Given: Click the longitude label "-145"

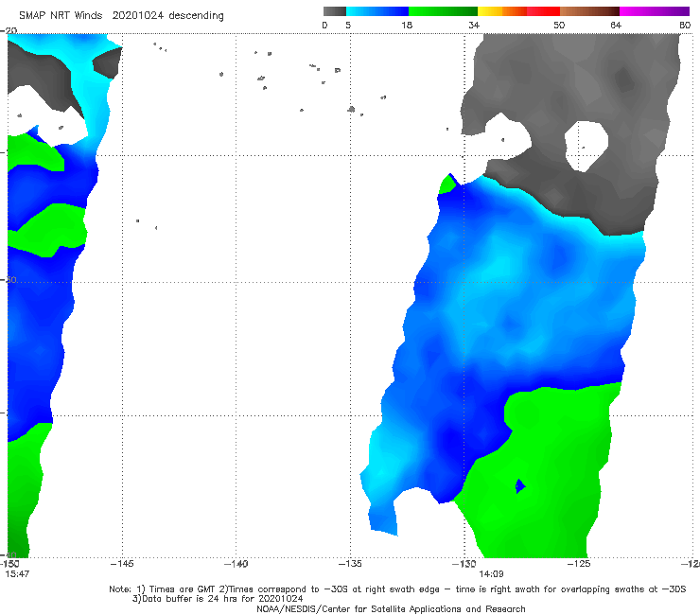Looking at the screenshot, I should pos(122,564).
